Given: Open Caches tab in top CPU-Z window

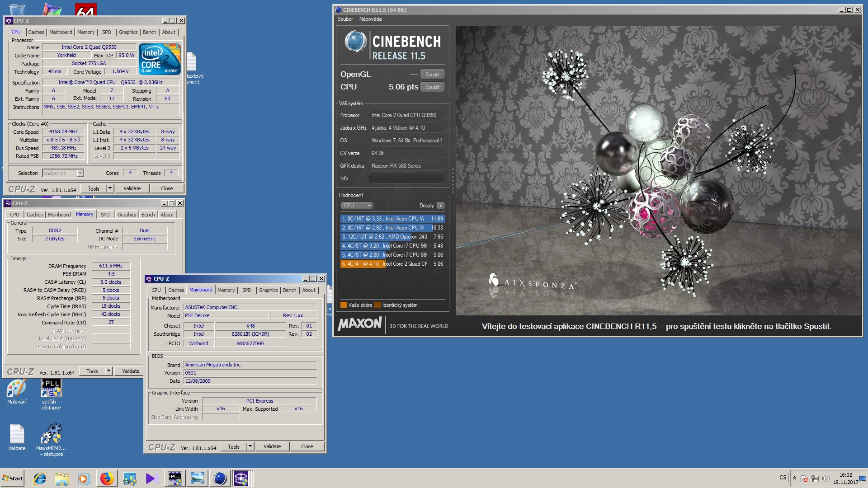Looking at the screenshot, I should pos(36,32).
